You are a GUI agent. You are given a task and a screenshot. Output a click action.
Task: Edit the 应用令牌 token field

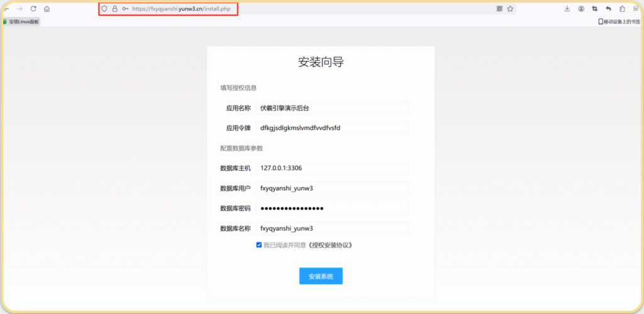click(332, 128)
